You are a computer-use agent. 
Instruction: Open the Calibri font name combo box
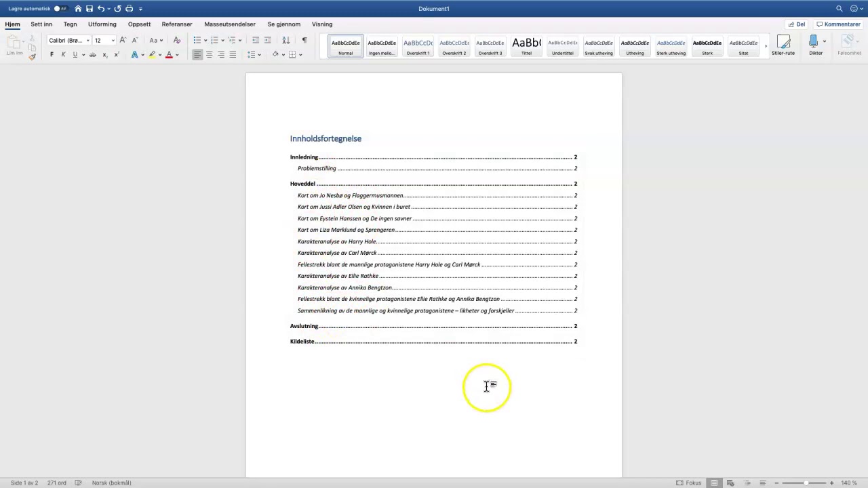(x=68, y=41)
